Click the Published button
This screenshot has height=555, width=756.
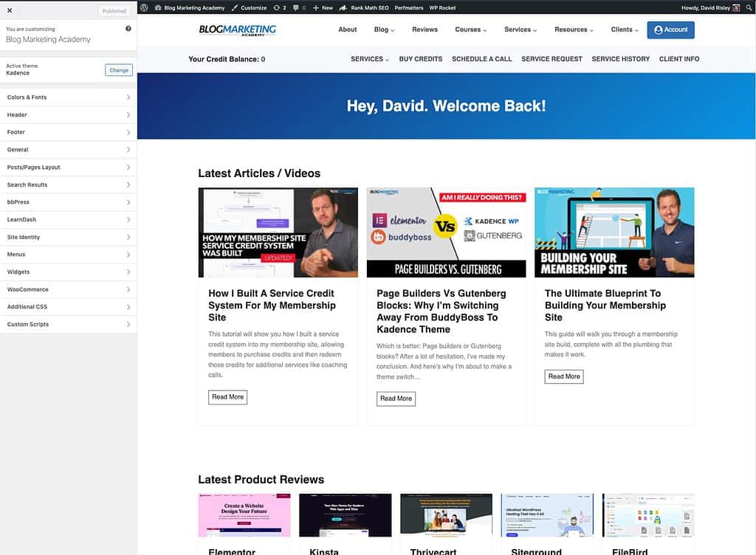(x=114, y=10)
